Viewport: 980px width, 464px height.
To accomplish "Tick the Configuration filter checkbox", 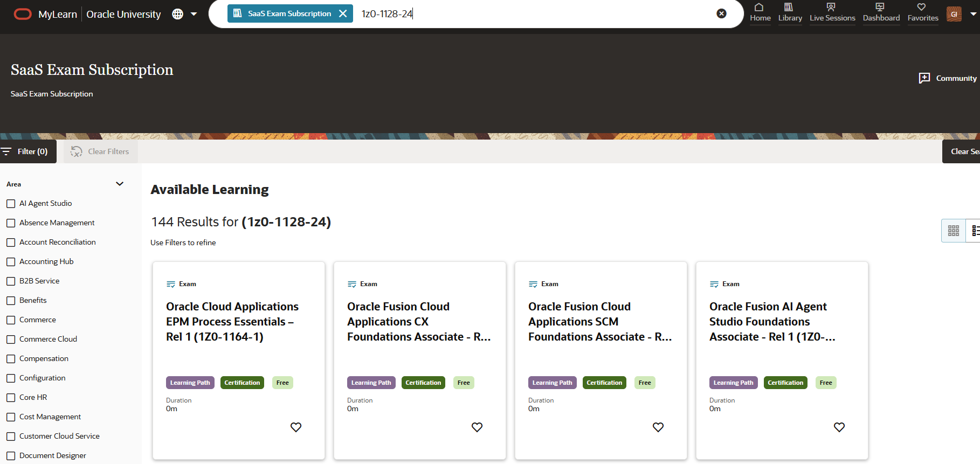I will pos(11,378).
